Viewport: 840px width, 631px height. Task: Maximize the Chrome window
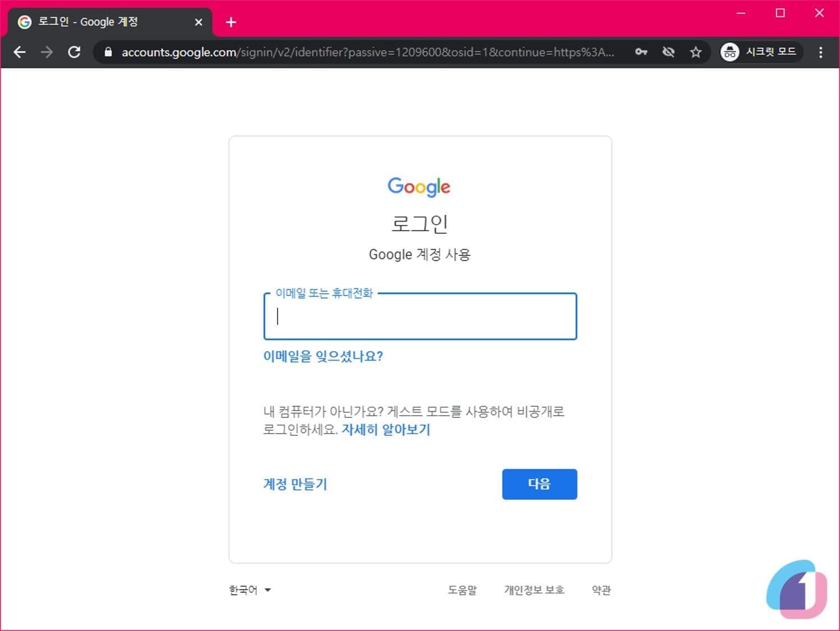(x=780, y=13)
